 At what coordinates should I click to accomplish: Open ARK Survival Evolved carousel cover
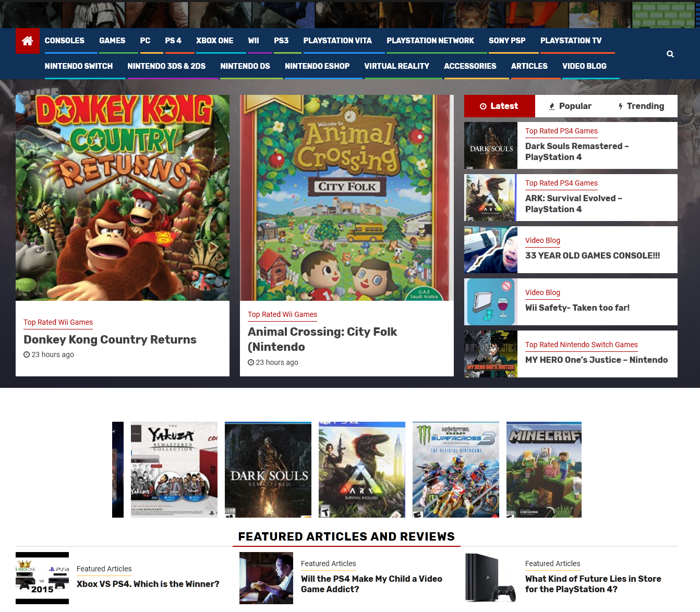362,470
